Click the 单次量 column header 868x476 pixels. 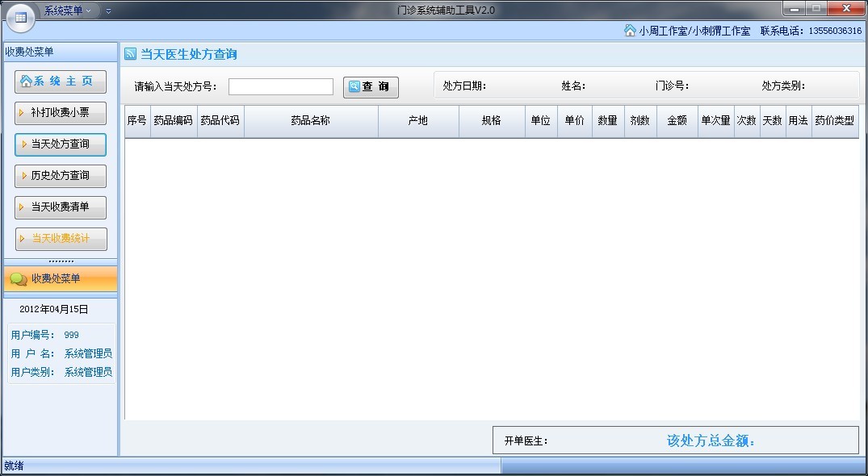pos(715,120)
